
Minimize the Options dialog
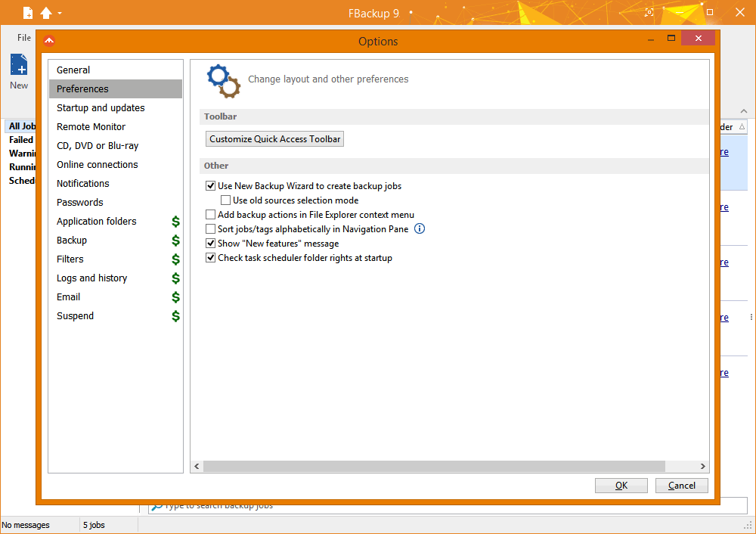point(651,39)
